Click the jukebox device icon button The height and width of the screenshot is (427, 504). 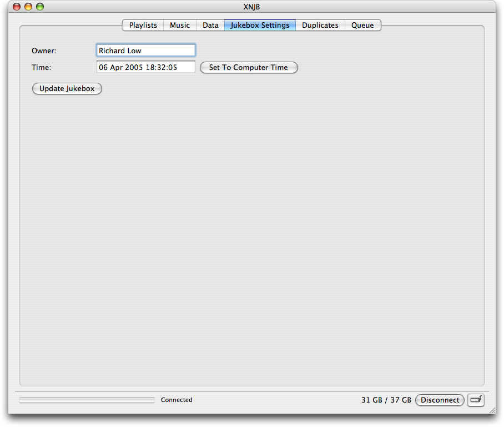(476, 400)
